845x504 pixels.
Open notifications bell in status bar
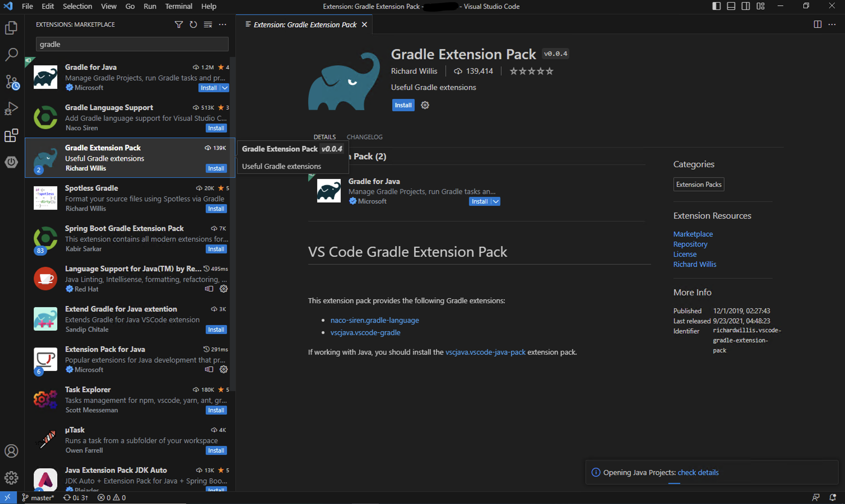click(x=832, y=498)
